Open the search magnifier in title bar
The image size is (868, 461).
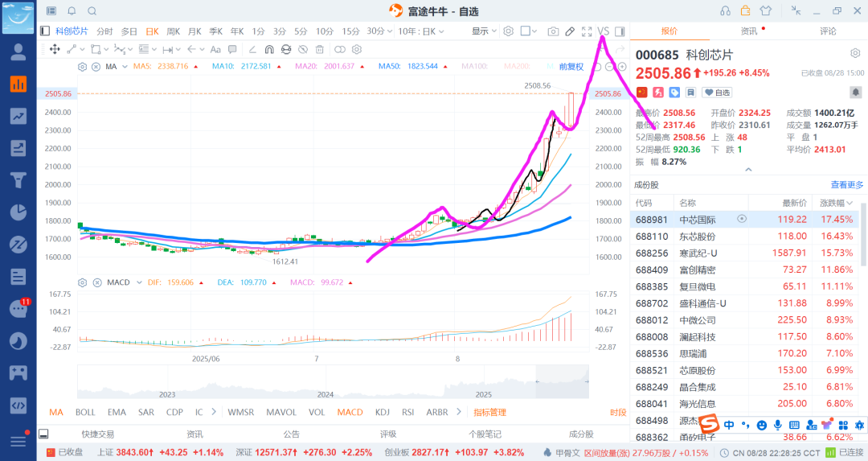pos(92,10)
